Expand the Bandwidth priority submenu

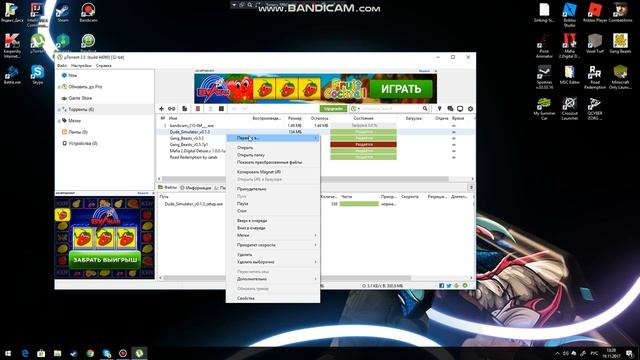[316, 245]
